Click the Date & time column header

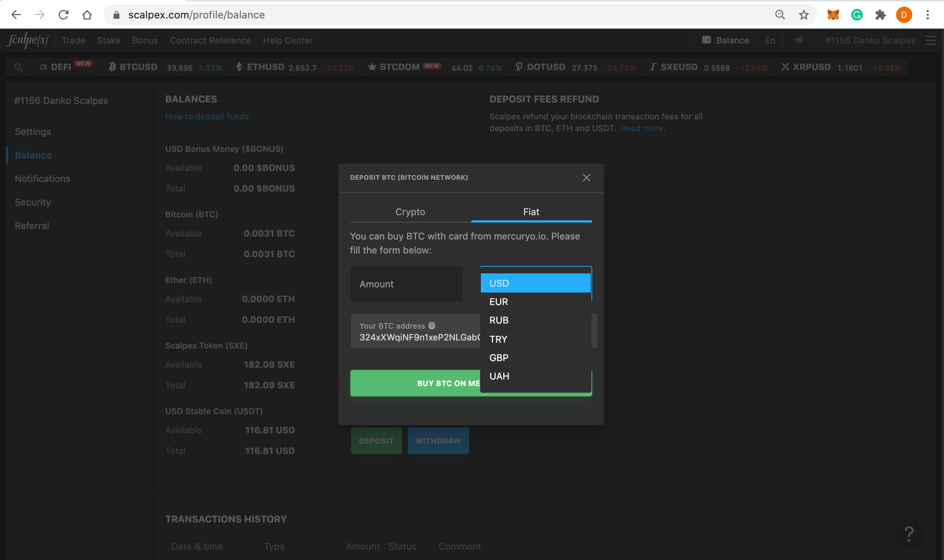pos(197,546)
